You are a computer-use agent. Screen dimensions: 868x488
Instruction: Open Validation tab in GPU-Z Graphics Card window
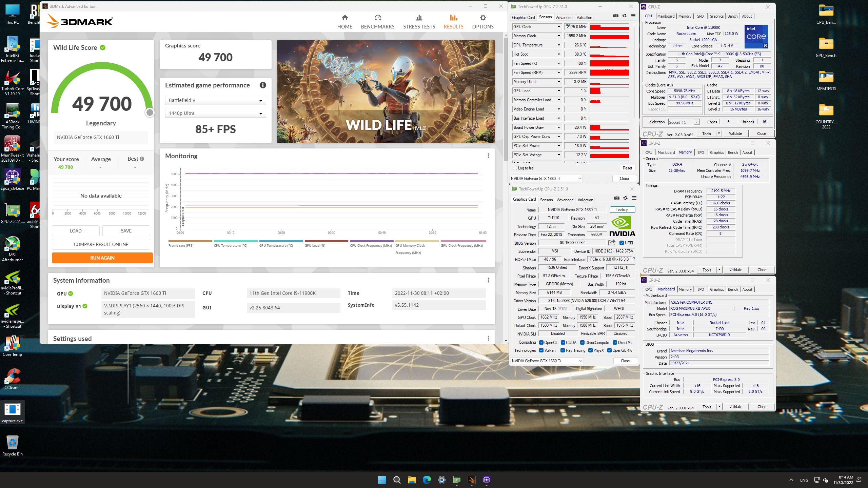pos(585,200)
